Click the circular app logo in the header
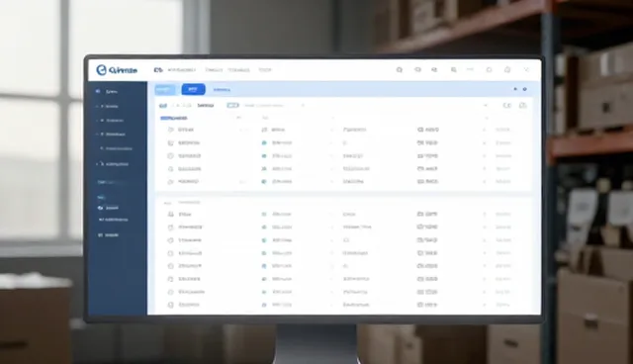This screenshot has width=633, height=364. click(x=101, y=70)
